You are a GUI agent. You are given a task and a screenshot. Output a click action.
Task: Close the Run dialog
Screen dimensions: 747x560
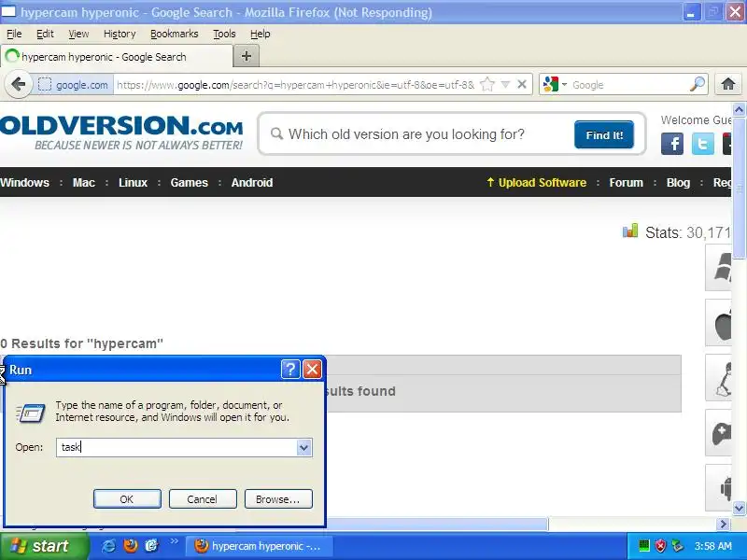coord(312,369)
